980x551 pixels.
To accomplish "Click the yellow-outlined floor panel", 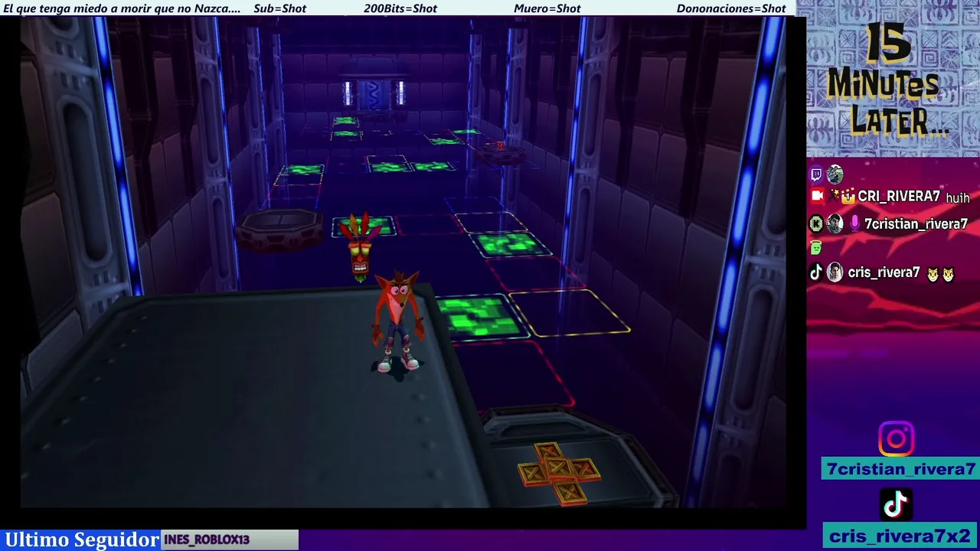I will click(568, 313).
